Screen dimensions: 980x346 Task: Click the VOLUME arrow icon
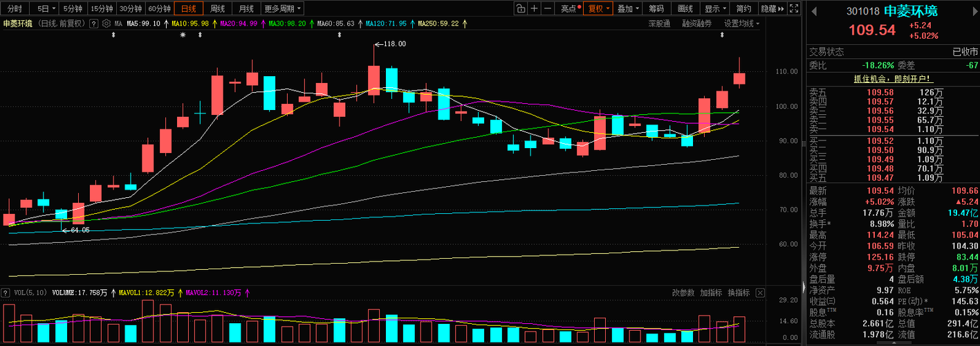(112, 293)
